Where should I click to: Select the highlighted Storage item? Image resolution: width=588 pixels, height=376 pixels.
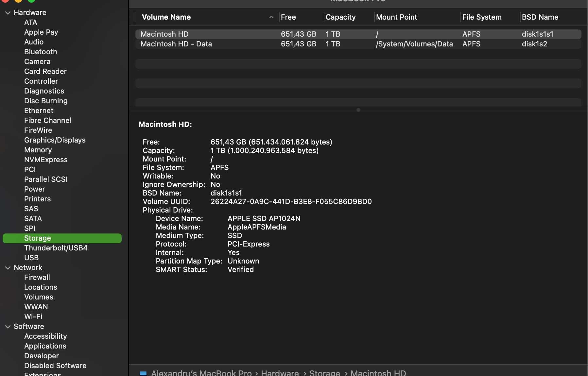[62, 238]
